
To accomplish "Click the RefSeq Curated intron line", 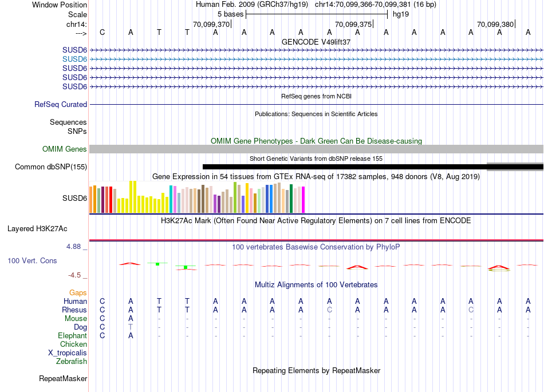I will tap(316, 104).
